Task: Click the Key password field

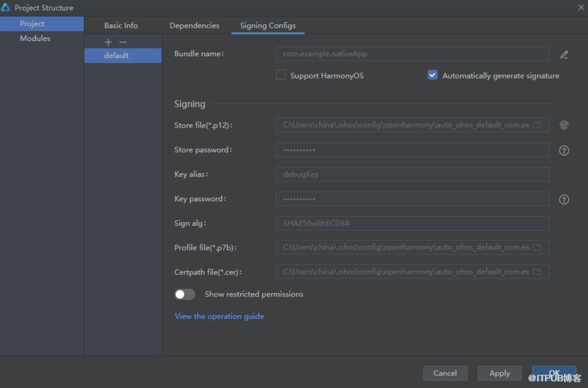Action: pos(412,199)
